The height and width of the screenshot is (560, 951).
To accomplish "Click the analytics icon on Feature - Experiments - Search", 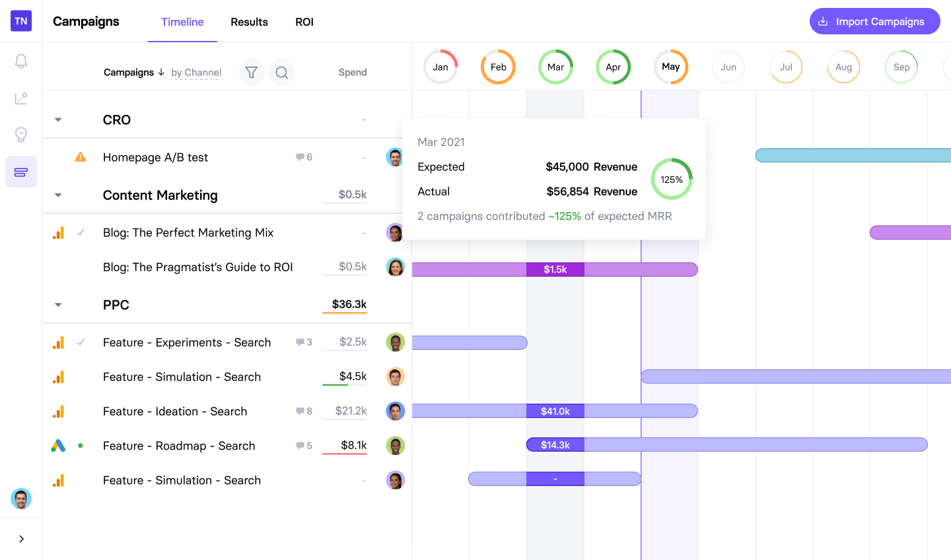I will 59,342.
